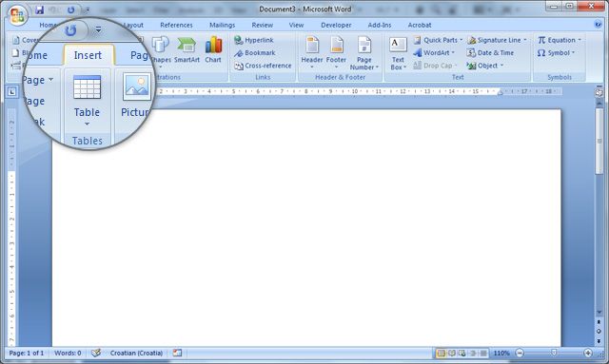Jump to previous page with double-arrow button
The image size is (609, 364).
pos(599,322)
